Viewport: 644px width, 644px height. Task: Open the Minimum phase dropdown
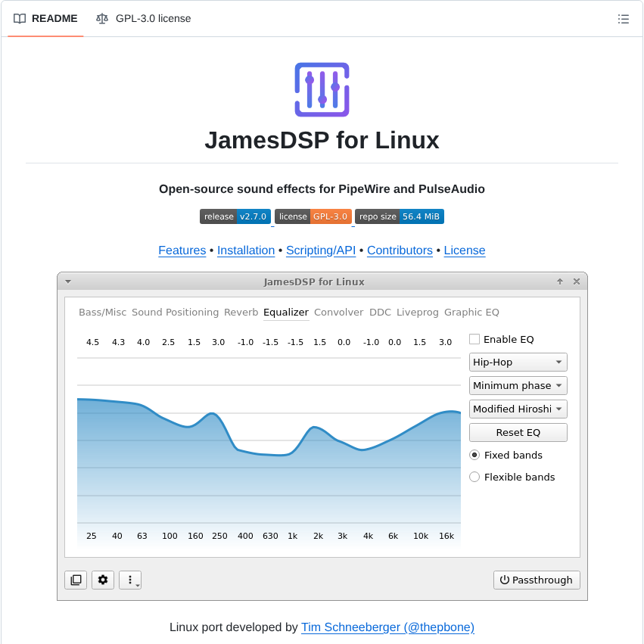(x=518, y=385)
